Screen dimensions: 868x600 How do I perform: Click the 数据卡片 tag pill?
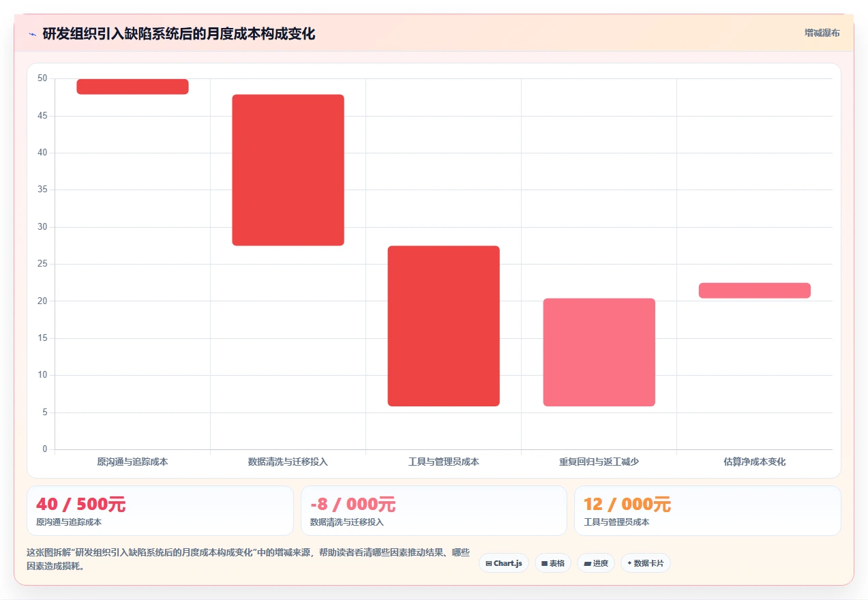point(646,563)
